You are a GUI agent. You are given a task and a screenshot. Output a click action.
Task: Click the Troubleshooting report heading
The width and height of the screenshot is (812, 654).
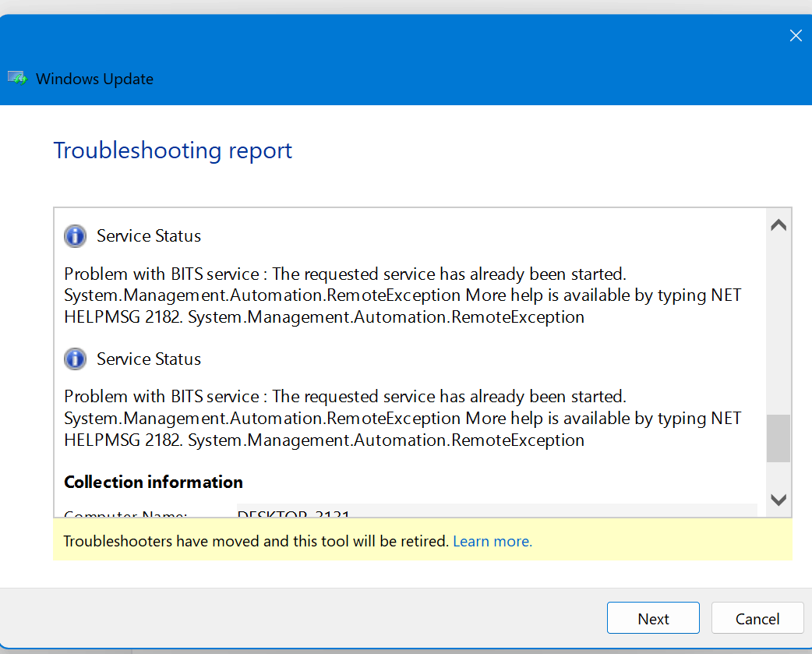coord(172,150)
